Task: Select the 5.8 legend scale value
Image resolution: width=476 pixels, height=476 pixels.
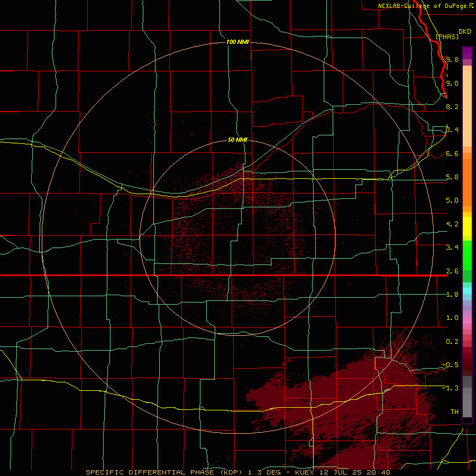Action: 452,177
